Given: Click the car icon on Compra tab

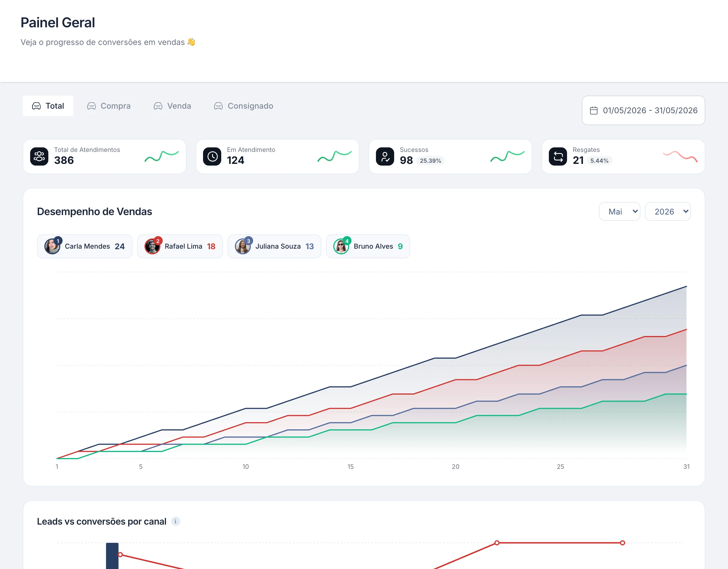Looking at the screenshot, I should [91, 106].
